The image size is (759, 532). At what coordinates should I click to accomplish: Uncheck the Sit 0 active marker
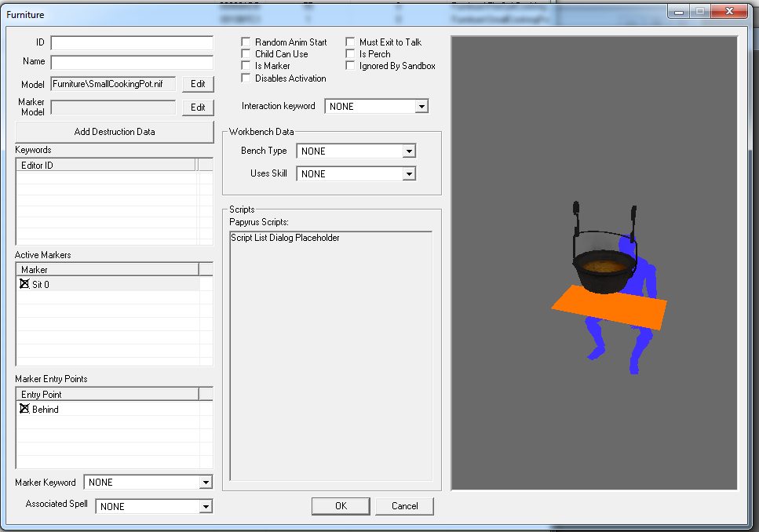tap(24, 285)
